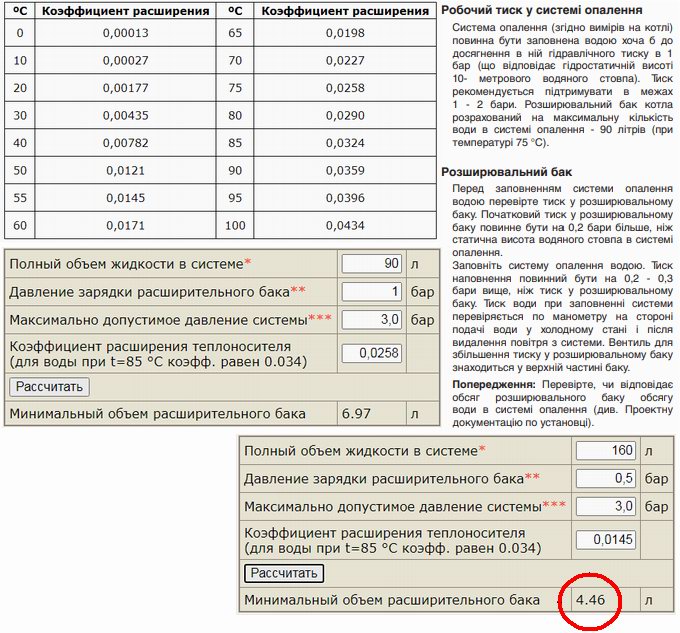
Task: Click table cell 0,0121
Action: (x=125, y=170)
